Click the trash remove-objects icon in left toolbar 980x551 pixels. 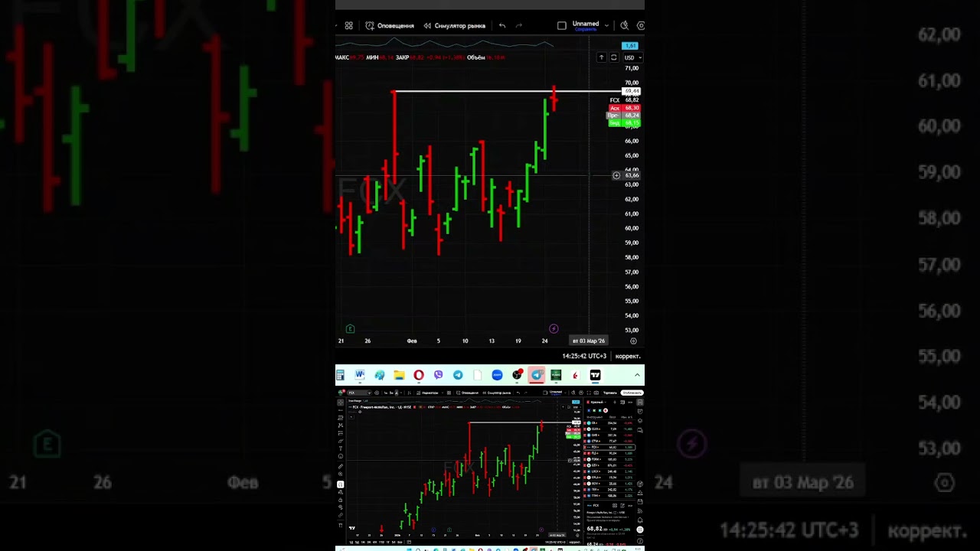[x=341, y=525]
